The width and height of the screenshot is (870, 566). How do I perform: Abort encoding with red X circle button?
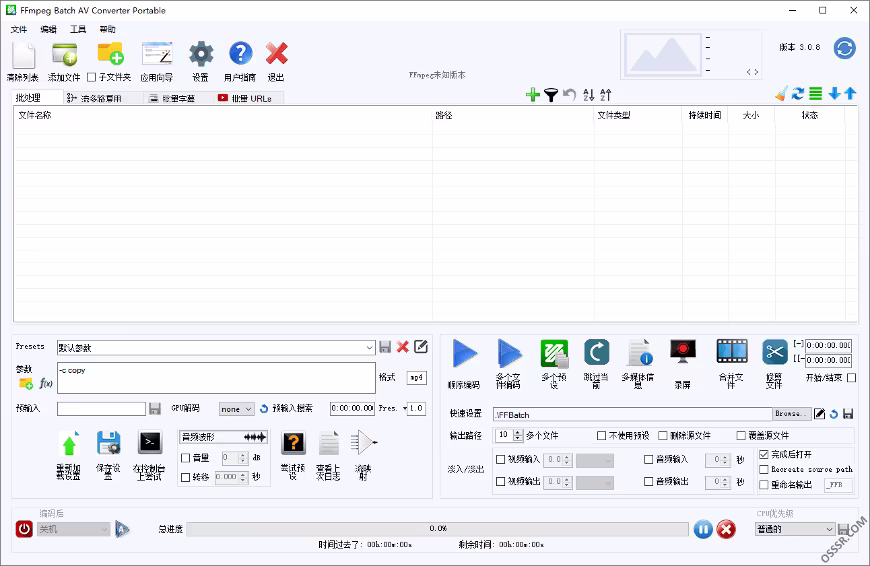[726, 529]
